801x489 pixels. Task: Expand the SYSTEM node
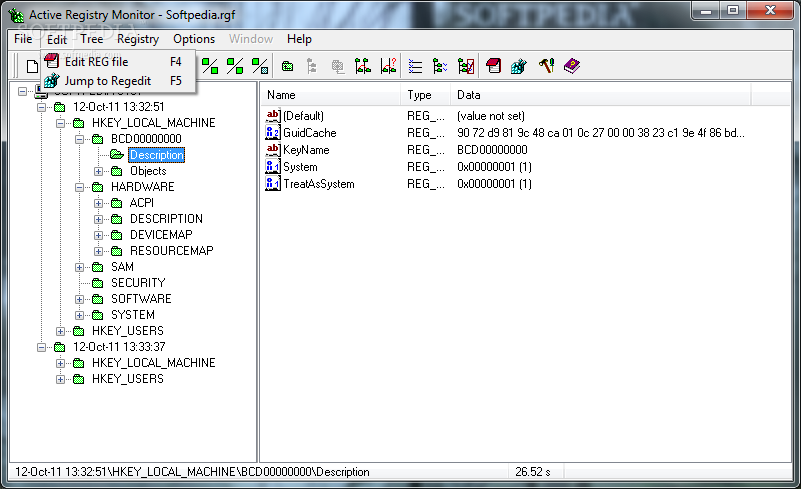point(79,315)
